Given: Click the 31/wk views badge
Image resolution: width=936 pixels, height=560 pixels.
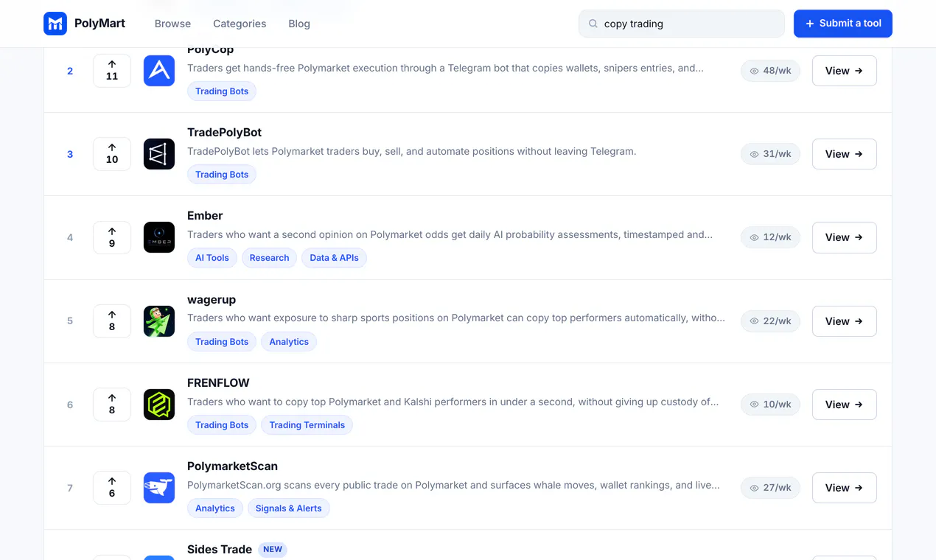Looking at the screenshot, I should click(770, 154).
